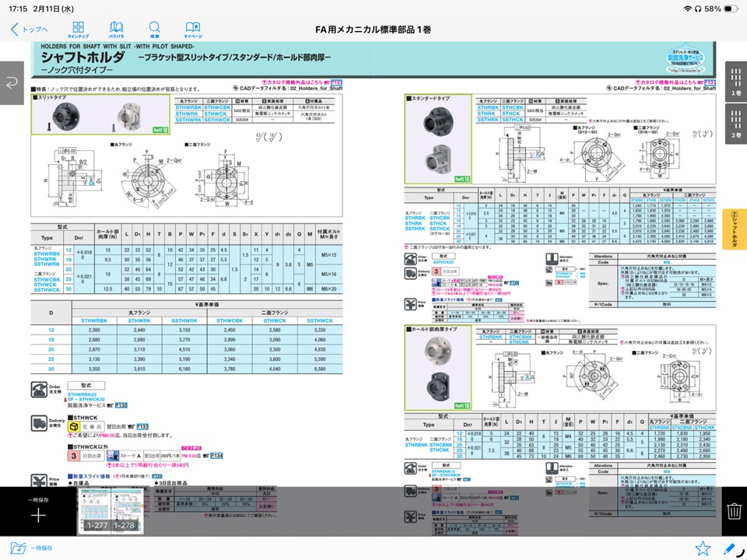Tap the 一時保存 plus button
Screen dimensions: 747x560
(38, 514)
